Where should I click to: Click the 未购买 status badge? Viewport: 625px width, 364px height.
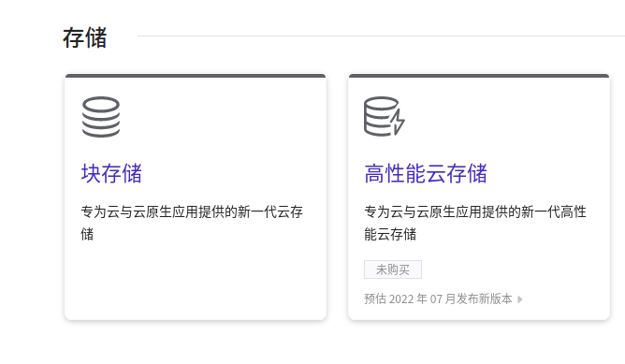click(393, 269)
